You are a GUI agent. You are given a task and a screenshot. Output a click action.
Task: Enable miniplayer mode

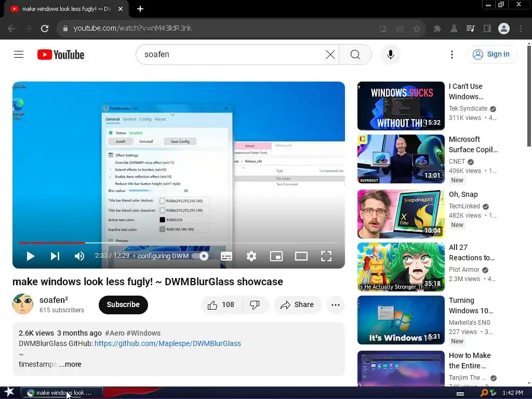[276, 256]
